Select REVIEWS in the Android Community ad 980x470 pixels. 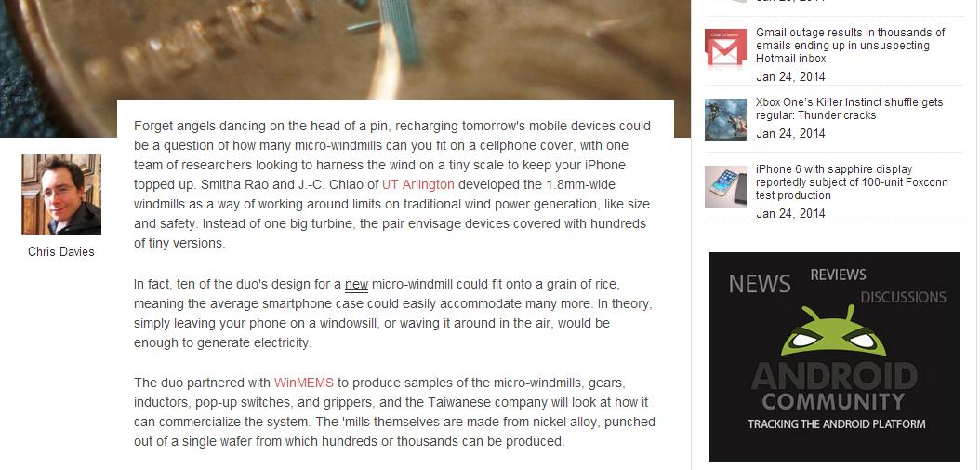pos(838,275)
